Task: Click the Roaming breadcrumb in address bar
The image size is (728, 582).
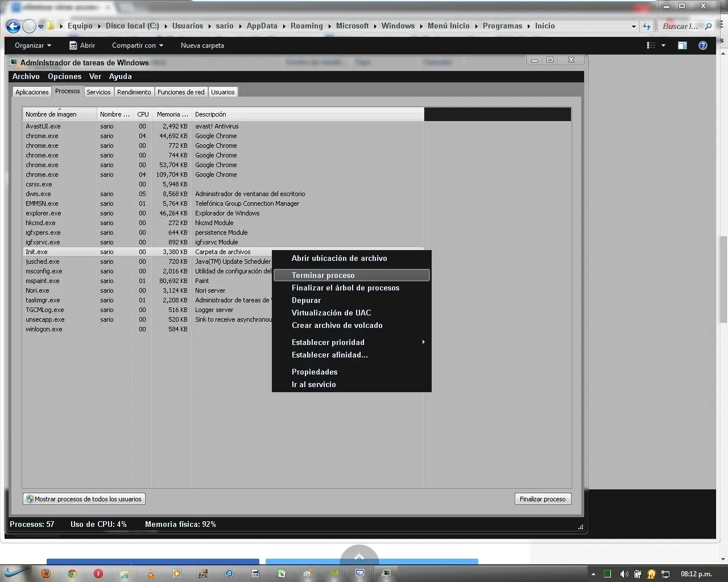Action: pos(307,26)
